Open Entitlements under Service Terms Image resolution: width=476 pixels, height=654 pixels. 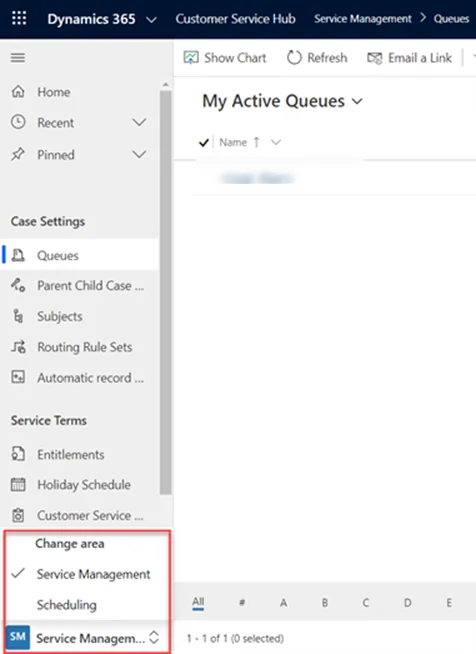pyautogui.click(x=71, y=454)
